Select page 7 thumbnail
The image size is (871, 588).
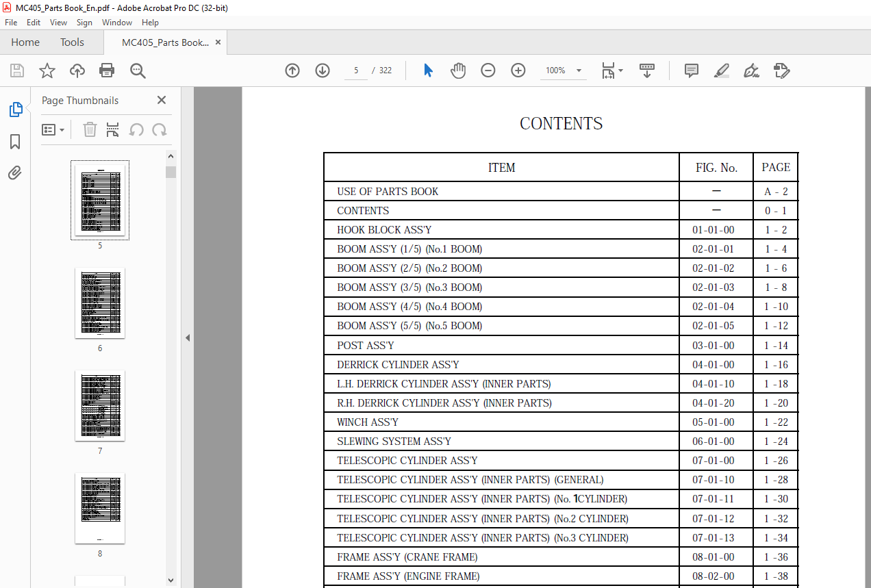[100, 407]
